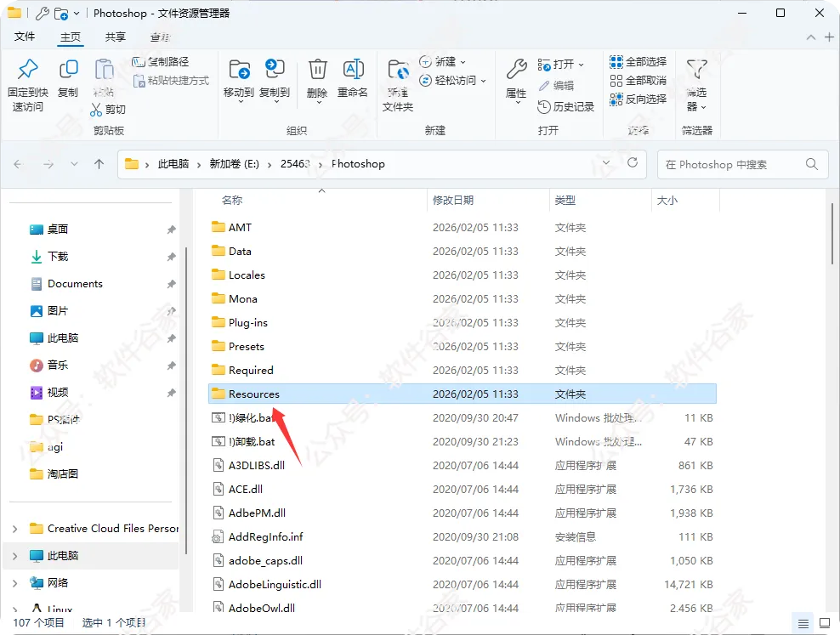Click the Cut (剪切) scissors button
The image size is (840, 635).
[108, 110]
